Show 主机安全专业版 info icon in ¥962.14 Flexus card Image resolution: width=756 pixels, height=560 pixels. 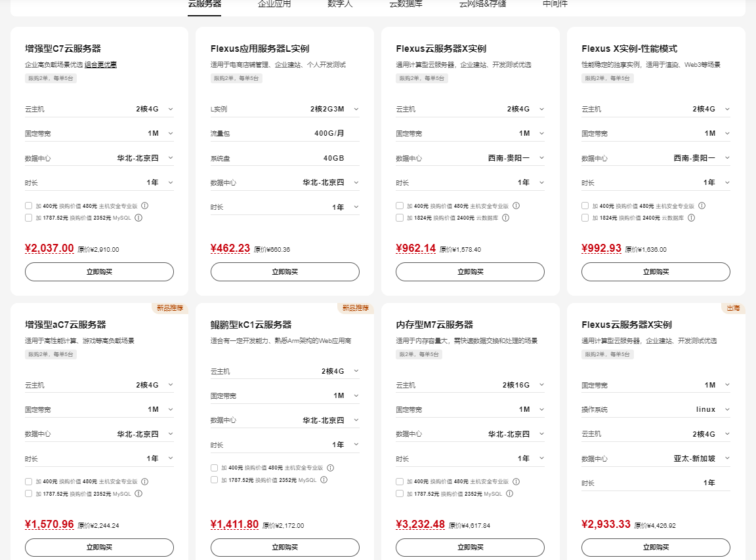point(516,206)
